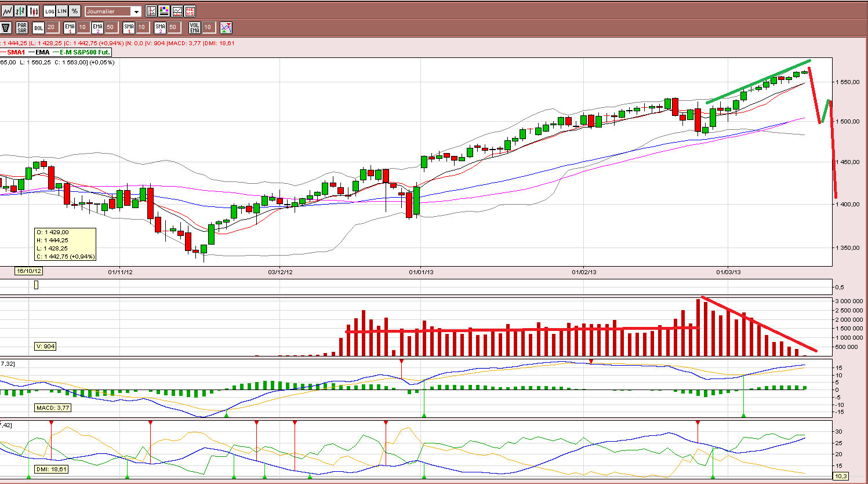Click the 16/10/12 cursor date tag
Screen dimensions: 868x484
(x=29, y=271)
